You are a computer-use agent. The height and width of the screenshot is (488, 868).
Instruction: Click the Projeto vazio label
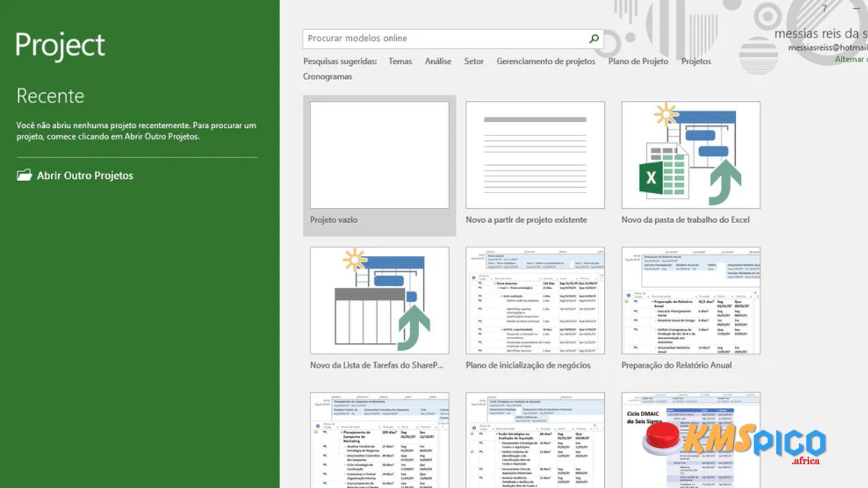coord(334,220)
